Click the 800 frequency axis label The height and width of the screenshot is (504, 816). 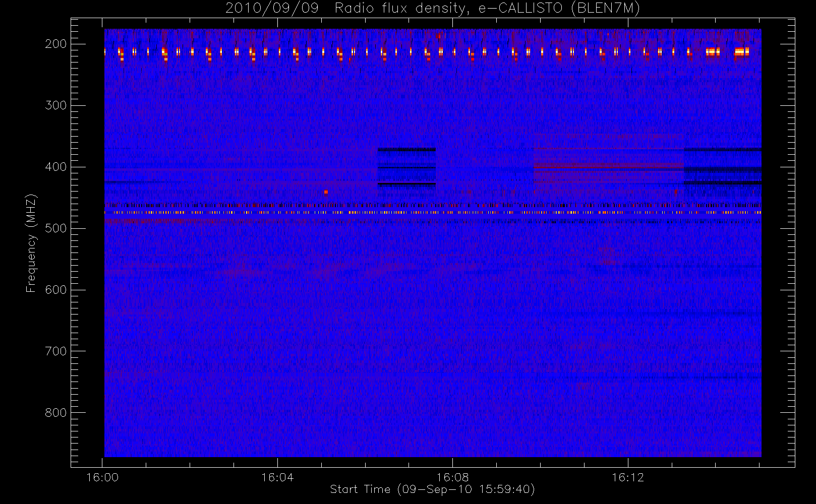point(55,413)
